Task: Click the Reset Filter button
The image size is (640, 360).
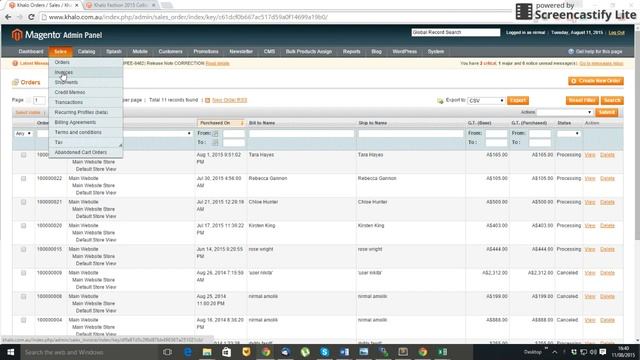Action: point(582,100)
